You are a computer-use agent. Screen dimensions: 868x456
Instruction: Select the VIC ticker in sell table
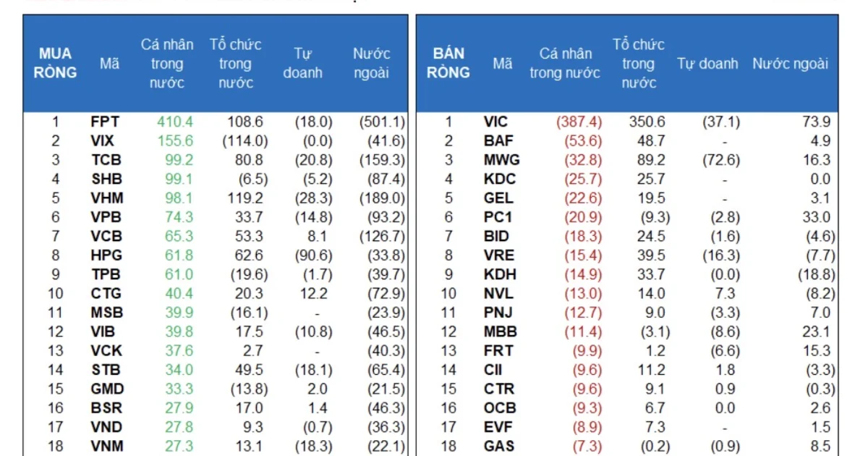495,122
